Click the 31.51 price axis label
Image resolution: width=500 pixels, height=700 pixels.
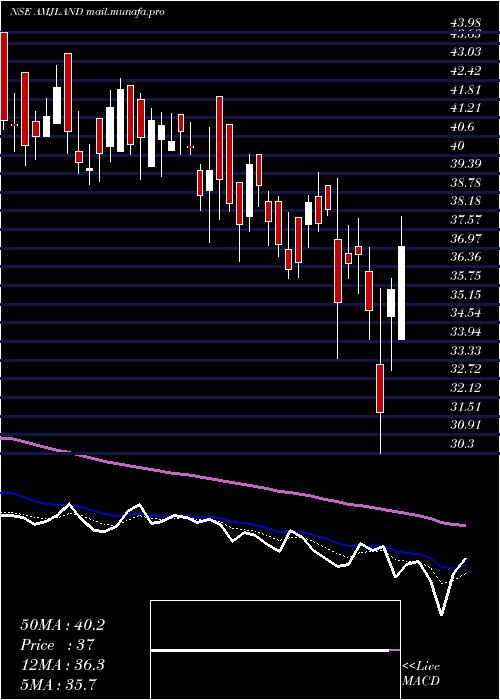pyautogui.click(x=466, y=406)
